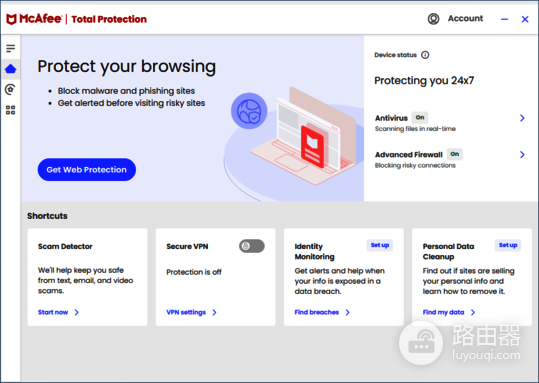Viewport: 539px width, 383px height.
Task: Click the chevron beside VPN settings
Action: [214, 312]
